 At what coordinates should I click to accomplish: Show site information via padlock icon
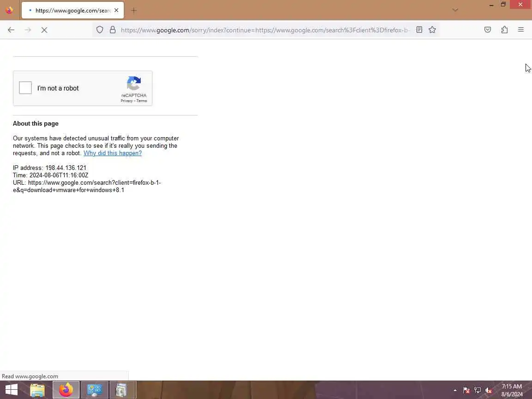click(x=113, y=30)
